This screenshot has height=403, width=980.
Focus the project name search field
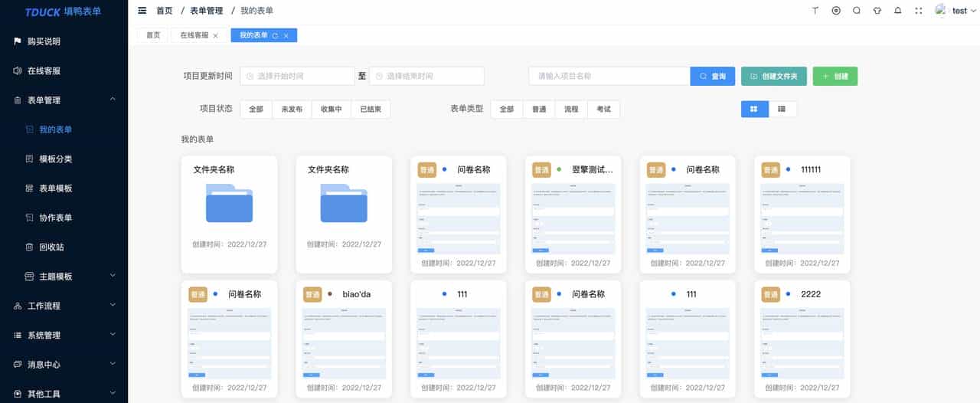(x=609, y=76)
